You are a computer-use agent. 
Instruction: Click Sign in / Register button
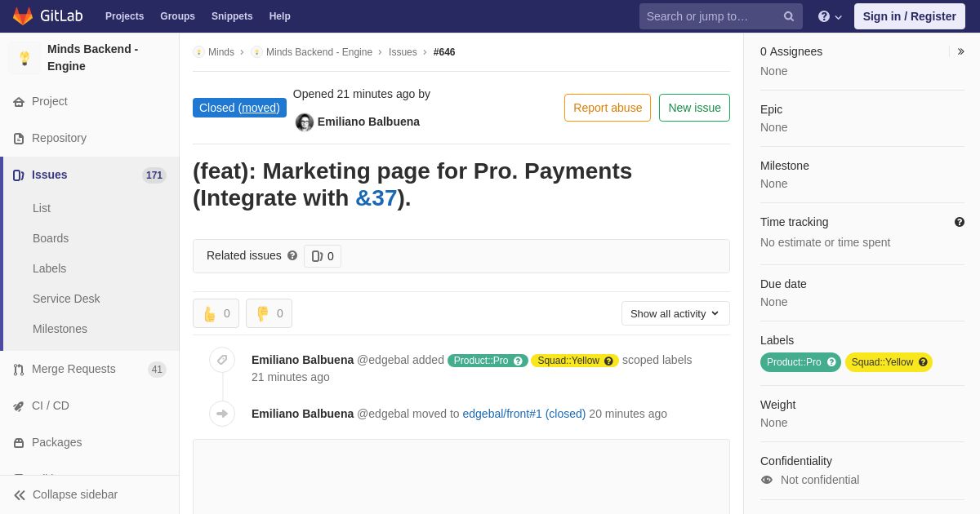point(910,16)
